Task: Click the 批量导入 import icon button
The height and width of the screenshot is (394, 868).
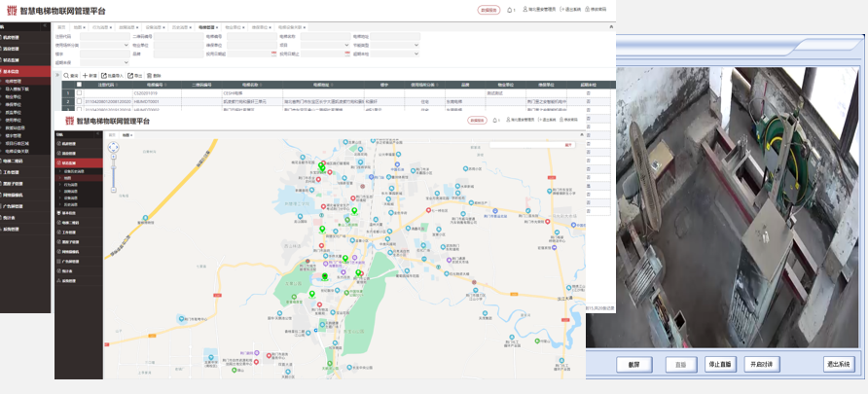Action: pos(105,75)
